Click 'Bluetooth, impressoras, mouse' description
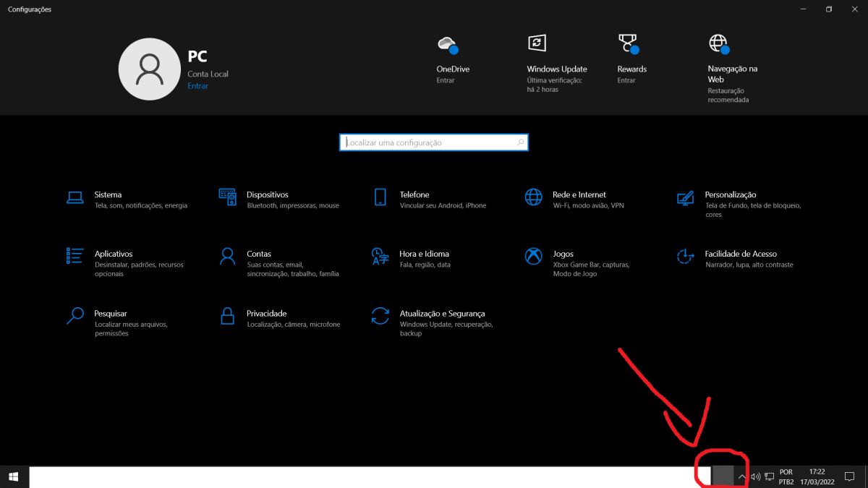 [x=293, y=206]
